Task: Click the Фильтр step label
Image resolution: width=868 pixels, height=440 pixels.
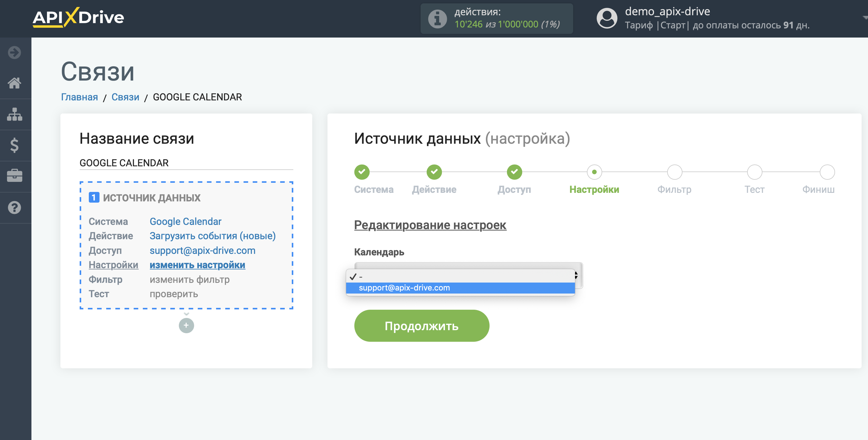Action: 674,189
